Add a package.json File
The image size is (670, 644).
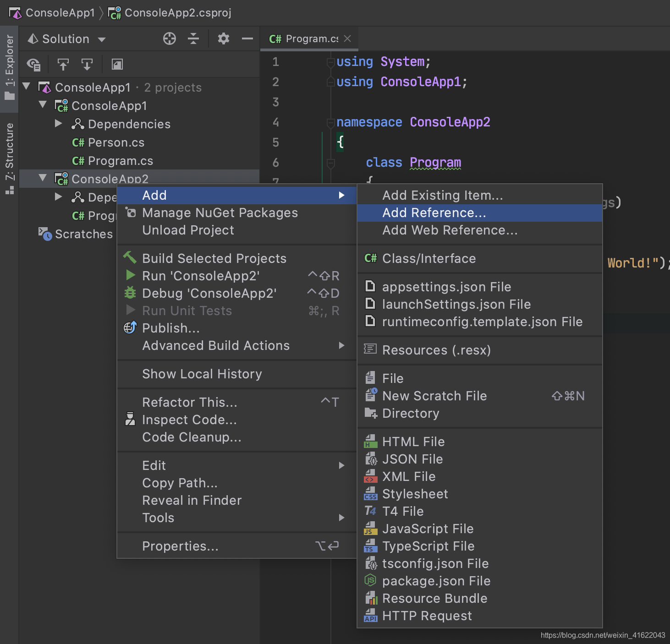coord(479,581)
